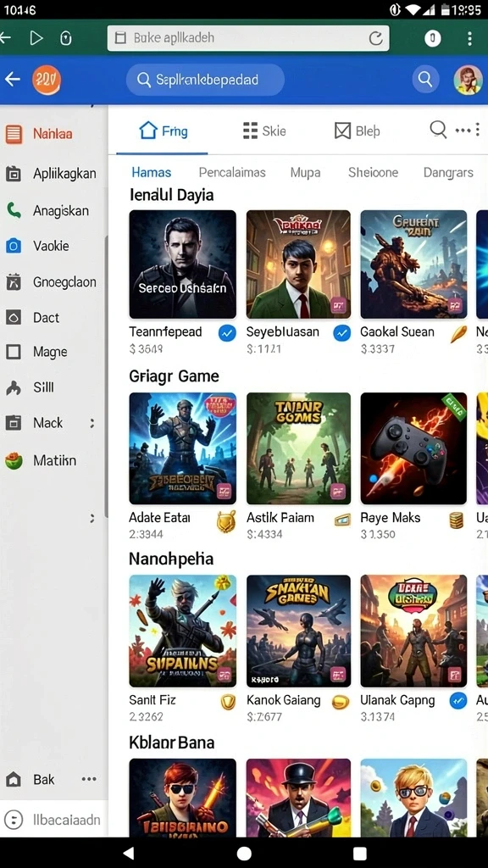
Task: Tap the blue header back arrow
Action: pos(12,80)
